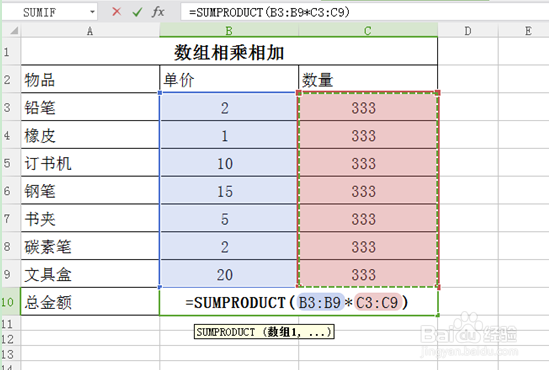This screenshot has width=549, height=370.
Task: Click quantity 333 in 文具盒 row
Action: pos(368,274)
